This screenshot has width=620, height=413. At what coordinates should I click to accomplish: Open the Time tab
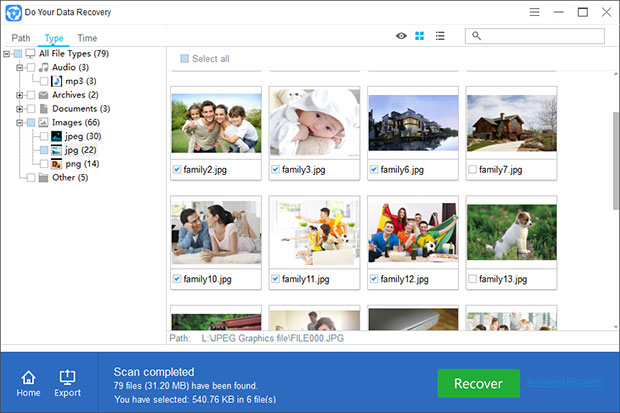pyautogui.click(x=87, y=38)
